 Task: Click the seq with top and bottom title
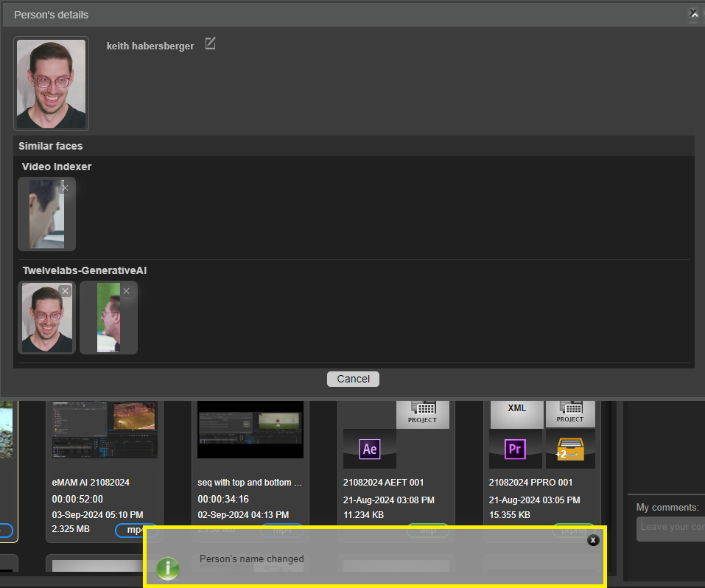(250, 483)
